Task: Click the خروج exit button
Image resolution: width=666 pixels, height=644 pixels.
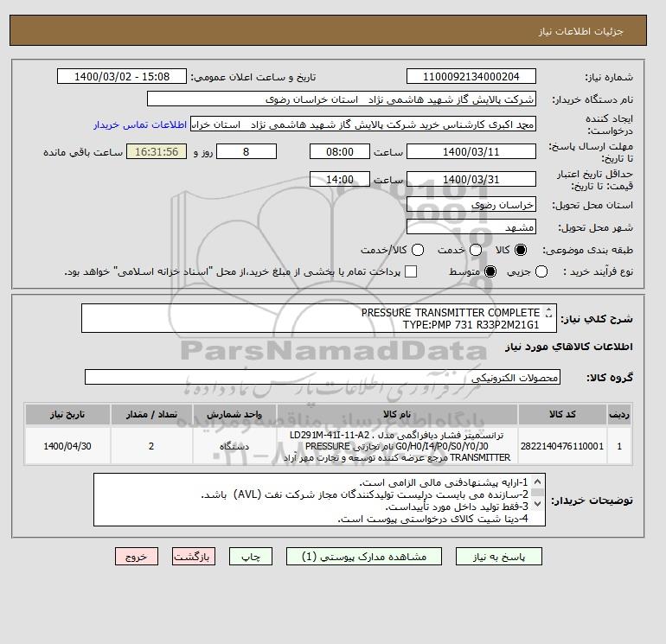Action: coord(137,557)
